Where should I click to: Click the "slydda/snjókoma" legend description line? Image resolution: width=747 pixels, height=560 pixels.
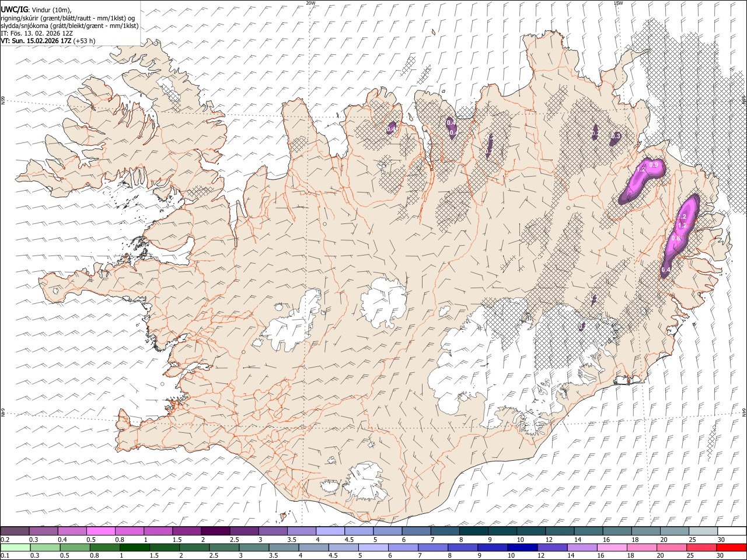(69, 26)
